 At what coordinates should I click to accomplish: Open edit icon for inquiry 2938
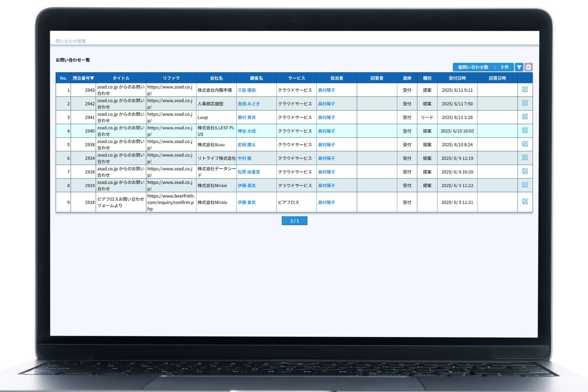click(x=525, y=144)
